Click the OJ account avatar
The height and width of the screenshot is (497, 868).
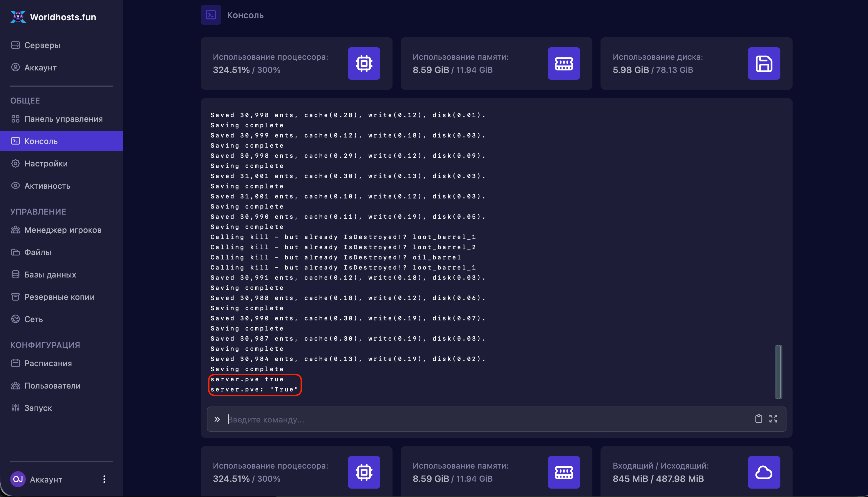pyautogui.click(x=18, y=479)
